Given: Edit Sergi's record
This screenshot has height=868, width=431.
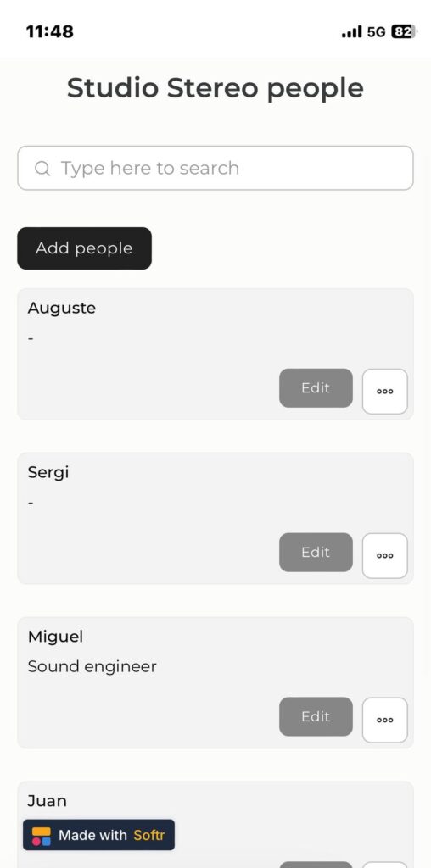Looking at the screenshot, I should tap(316, 553).
